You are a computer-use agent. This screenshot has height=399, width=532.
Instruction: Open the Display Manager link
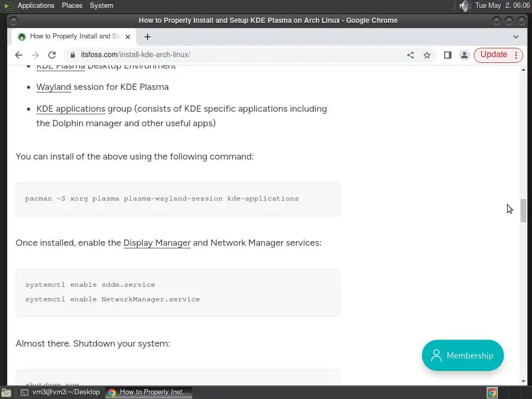coord(157,243)
